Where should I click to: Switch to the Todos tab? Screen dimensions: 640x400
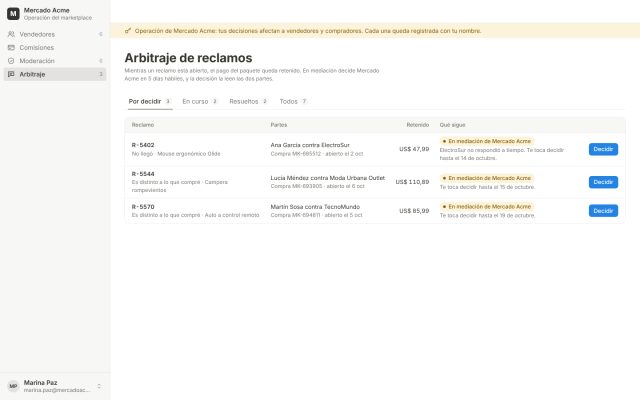coord(293,102)
